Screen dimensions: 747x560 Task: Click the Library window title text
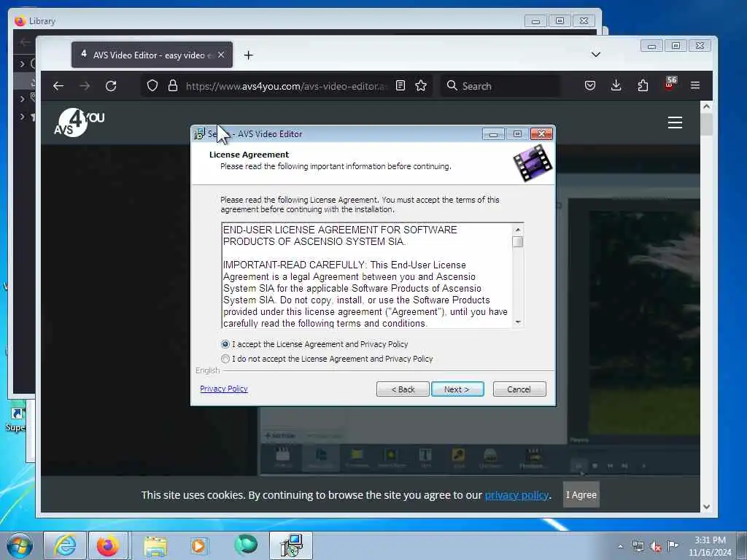click(x=42, y=21)
